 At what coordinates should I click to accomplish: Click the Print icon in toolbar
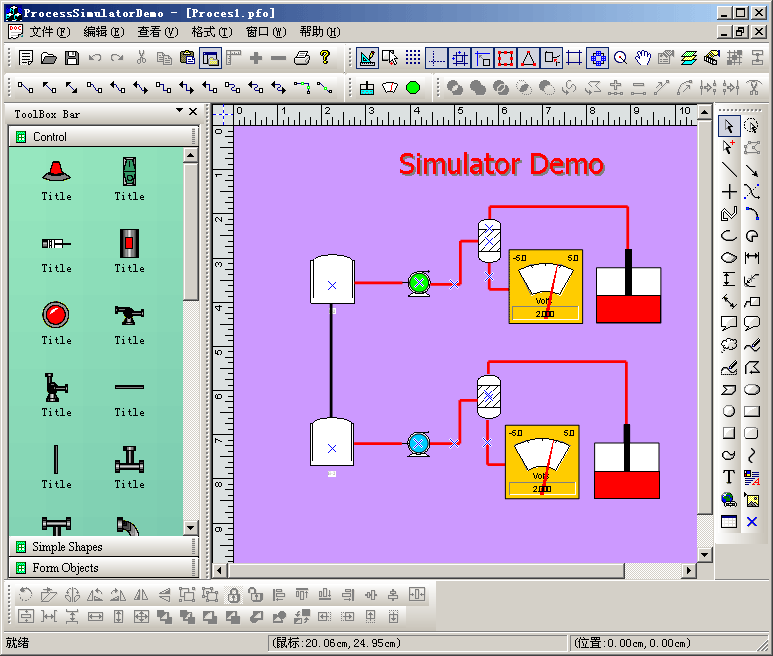pos(302,58)
